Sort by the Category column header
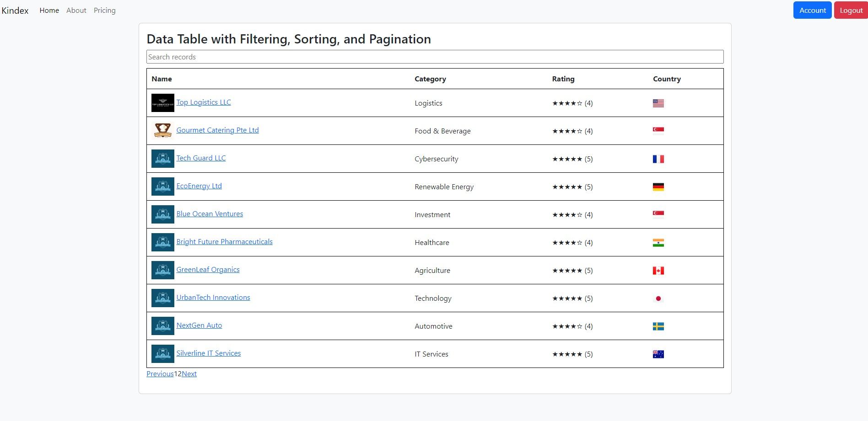 tap(431, 79)
